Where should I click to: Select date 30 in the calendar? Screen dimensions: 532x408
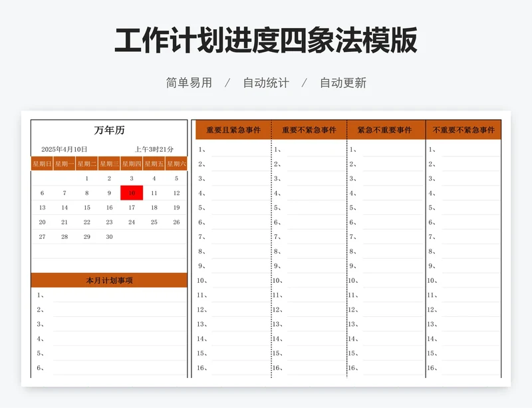pyautogui.click(x=109, y=237)
